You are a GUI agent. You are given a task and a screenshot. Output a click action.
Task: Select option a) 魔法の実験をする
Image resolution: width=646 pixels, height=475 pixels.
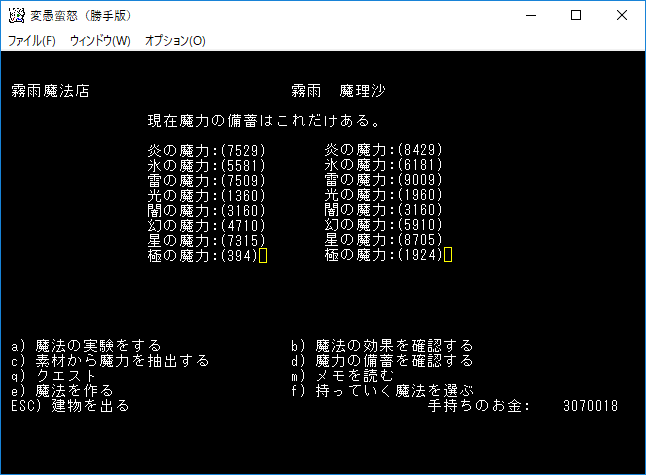coord(87,346)
